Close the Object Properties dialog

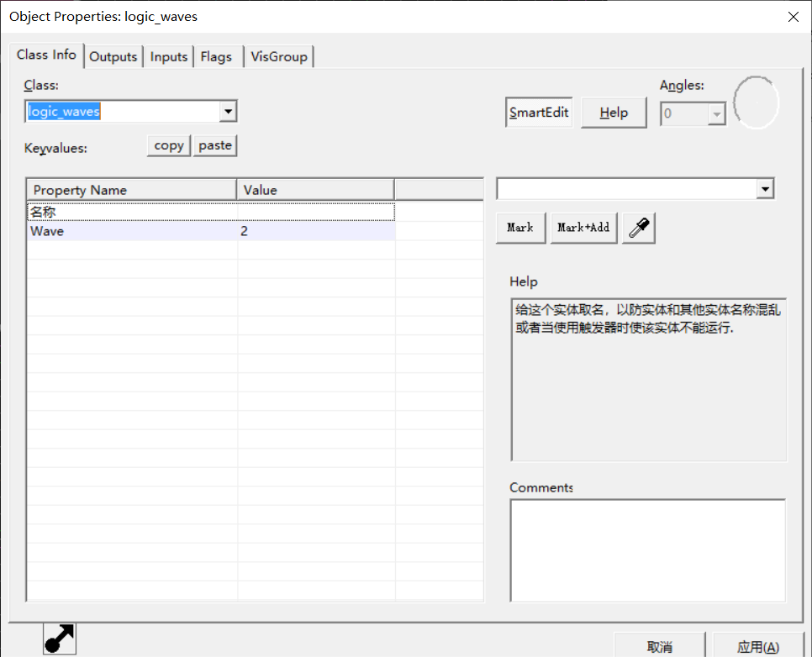click(792, 16)
